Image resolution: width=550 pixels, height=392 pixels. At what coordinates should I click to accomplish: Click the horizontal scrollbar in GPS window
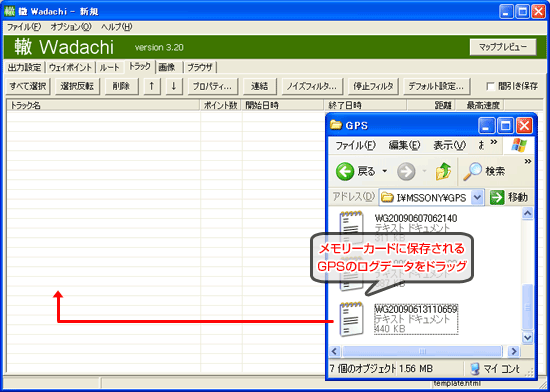(x=423, y=351)
